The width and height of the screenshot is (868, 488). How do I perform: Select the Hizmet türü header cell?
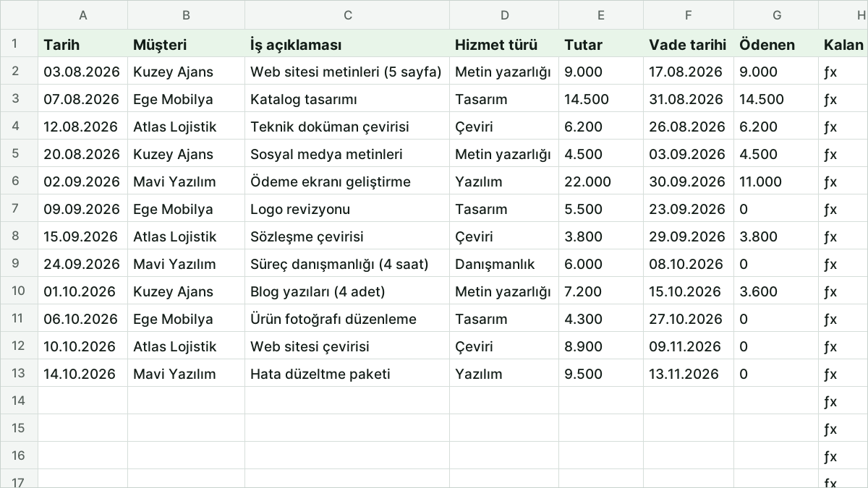504,44
